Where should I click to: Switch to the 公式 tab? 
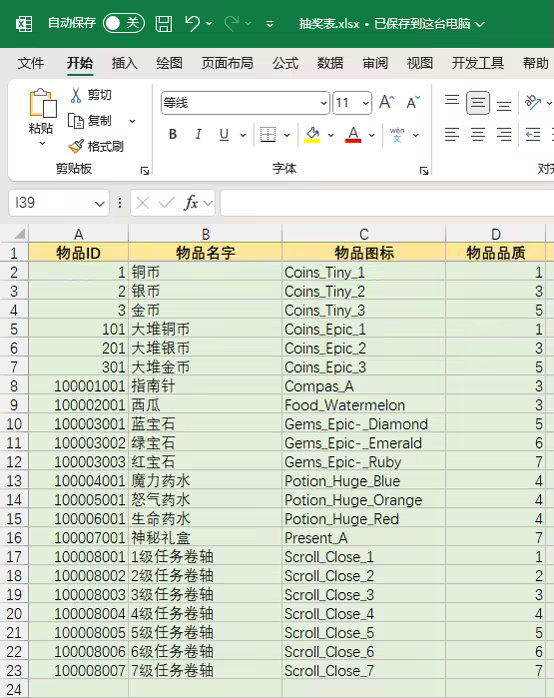pos(285,63)
